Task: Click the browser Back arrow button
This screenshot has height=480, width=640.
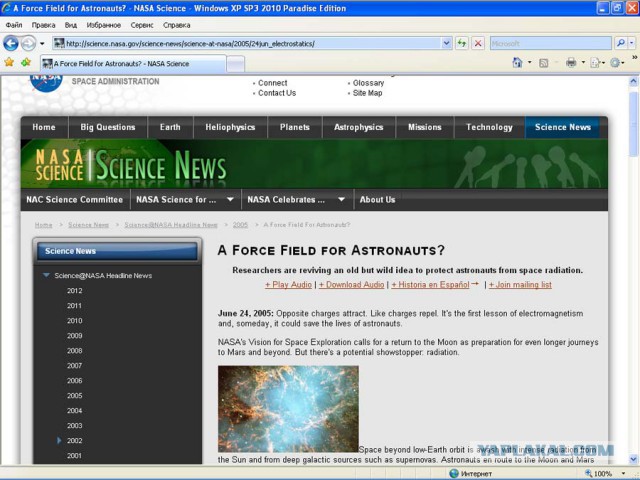Action: pos(11,43)
